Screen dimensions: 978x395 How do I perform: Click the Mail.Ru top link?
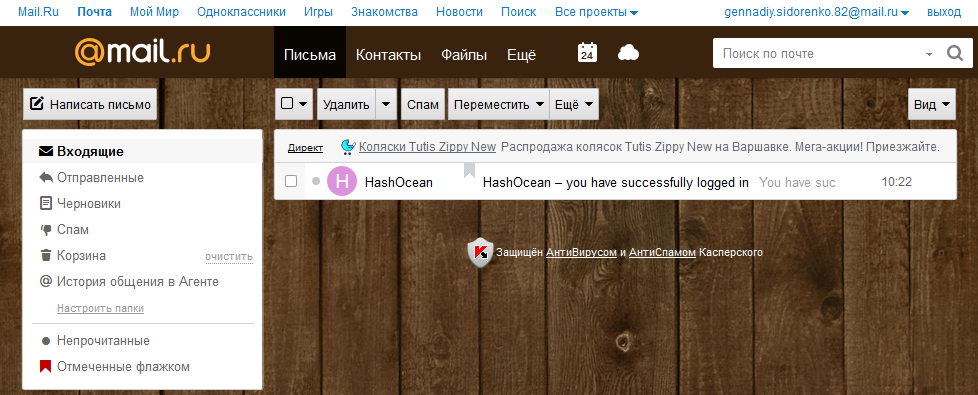click(x=39, y=12)
